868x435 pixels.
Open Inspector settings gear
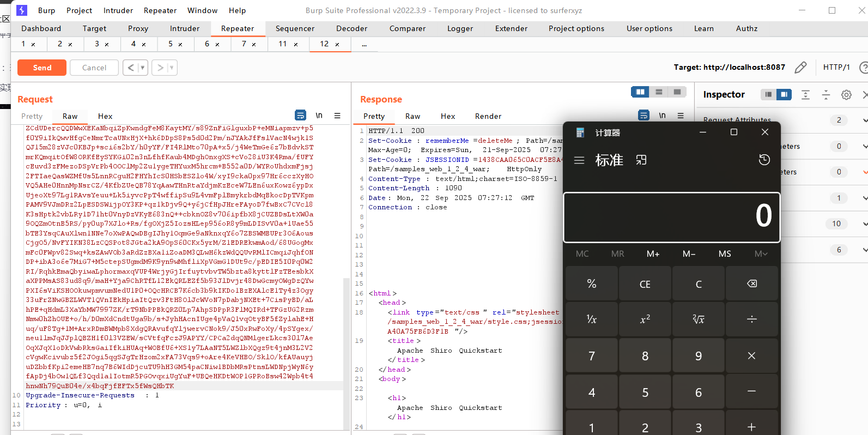pos(846,95)
